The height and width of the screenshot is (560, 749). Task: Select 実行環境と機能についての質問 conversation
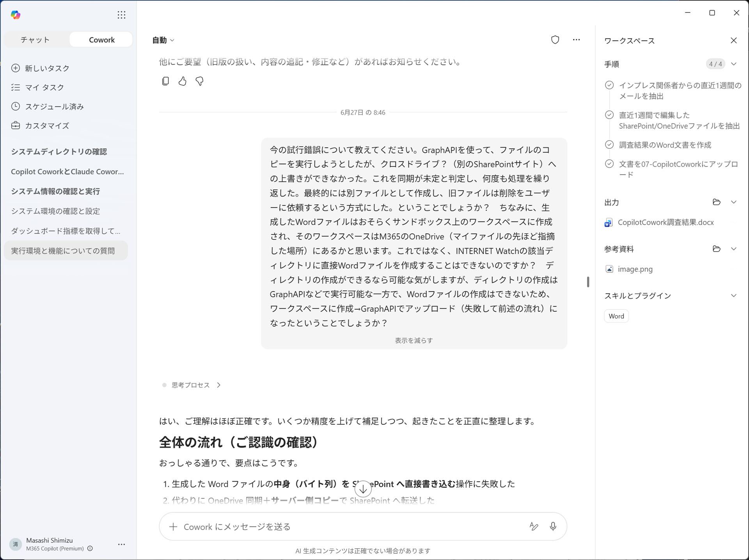[x=66, y=251]
